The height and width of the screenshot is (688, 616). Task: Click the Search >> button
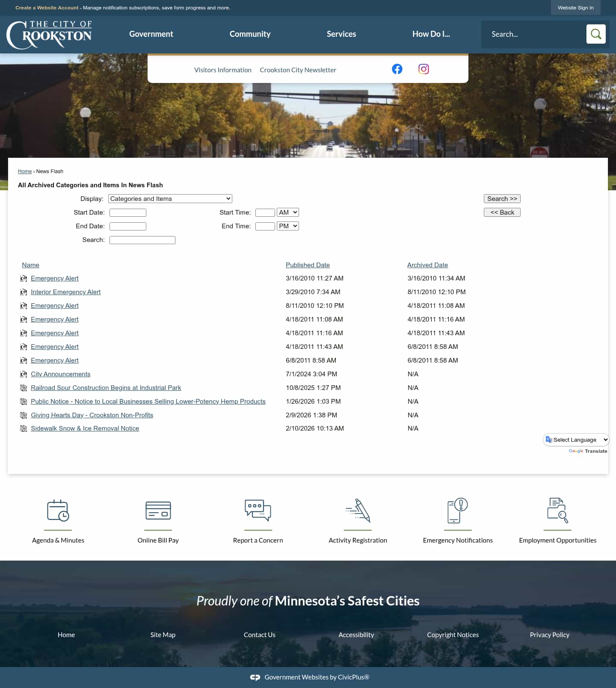502,198
